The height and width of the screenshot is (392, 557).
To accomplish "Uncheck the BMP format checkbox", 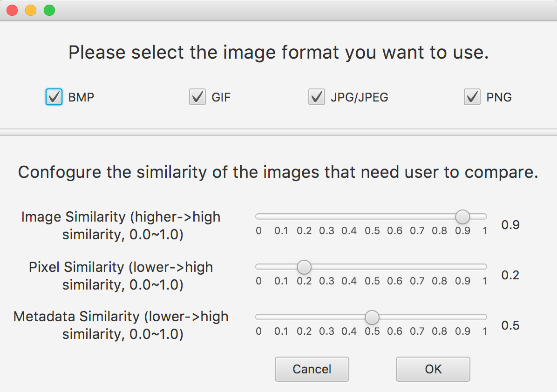I will coord(54,97).
